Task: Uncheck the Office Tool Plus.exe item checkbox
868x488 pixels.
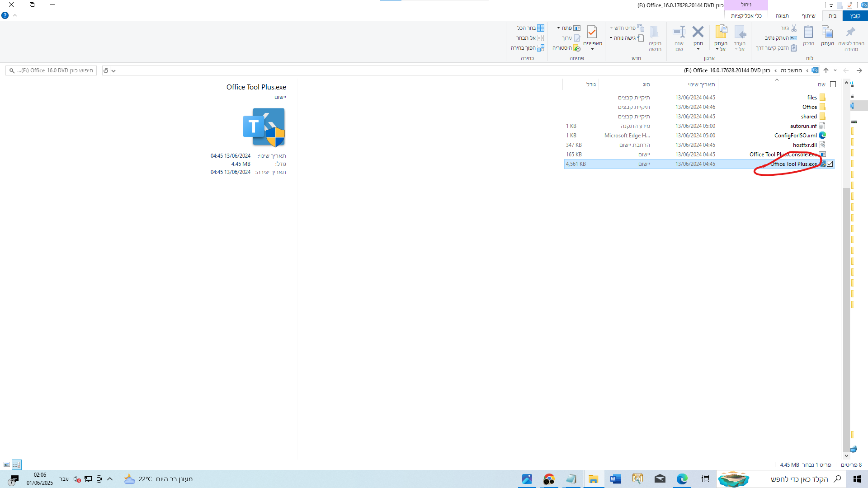Action: click(830, 164)
